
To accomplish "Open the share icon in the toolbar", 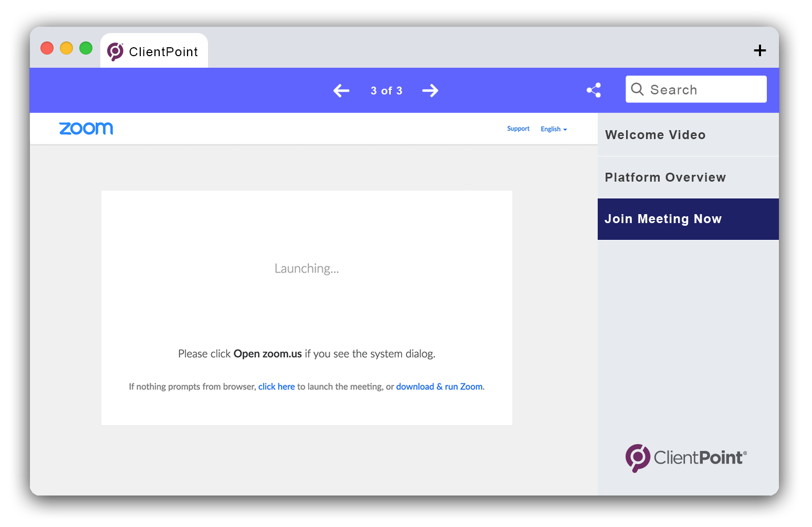I will [594, 90].
